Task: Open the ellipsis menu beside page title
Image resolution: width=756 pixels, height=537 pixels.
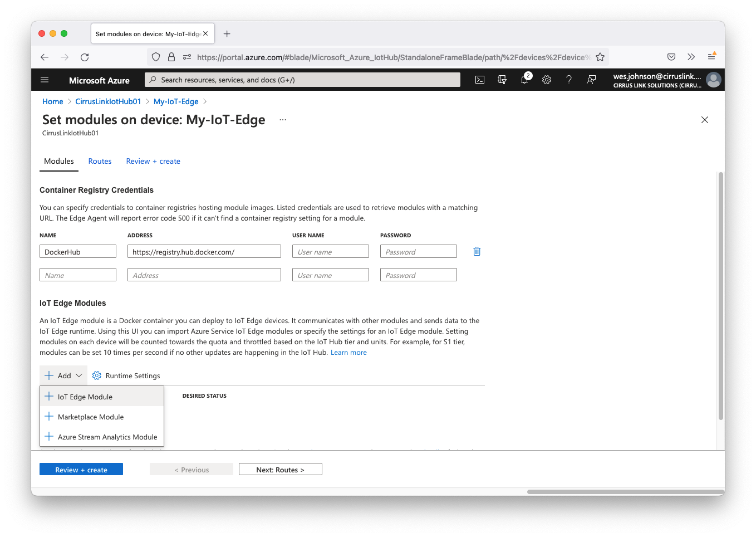Action: [283, 120]
